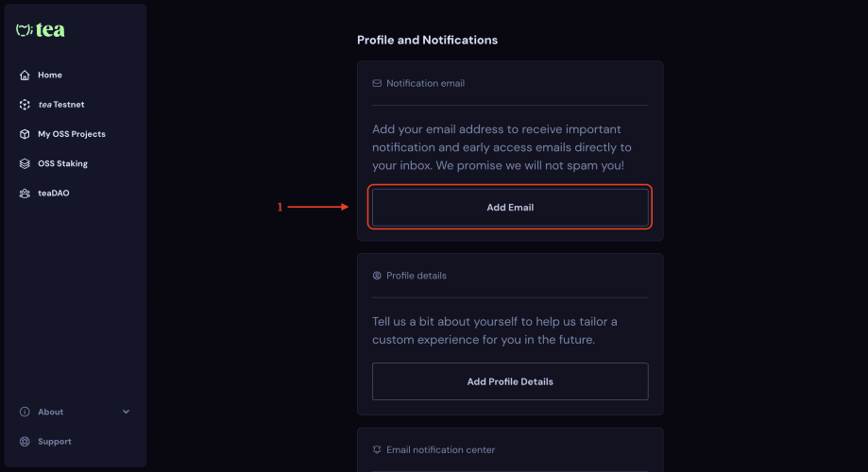
Task: Open the 'Support' text link in the sidebar
Action: (55, 442)
